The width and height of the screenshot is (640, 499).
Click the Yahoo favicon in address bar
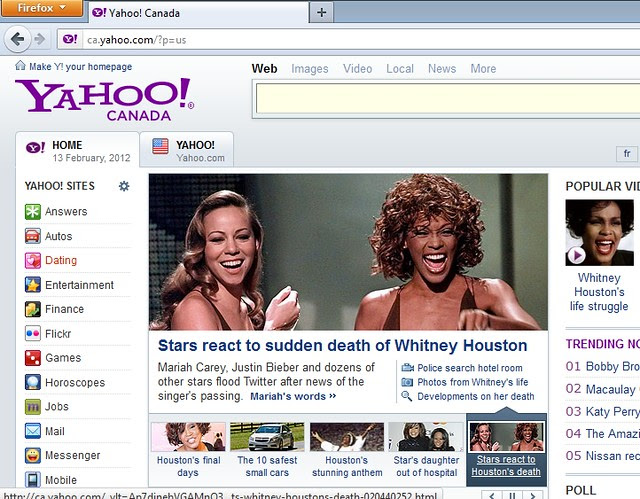click(x=70, y=40)
